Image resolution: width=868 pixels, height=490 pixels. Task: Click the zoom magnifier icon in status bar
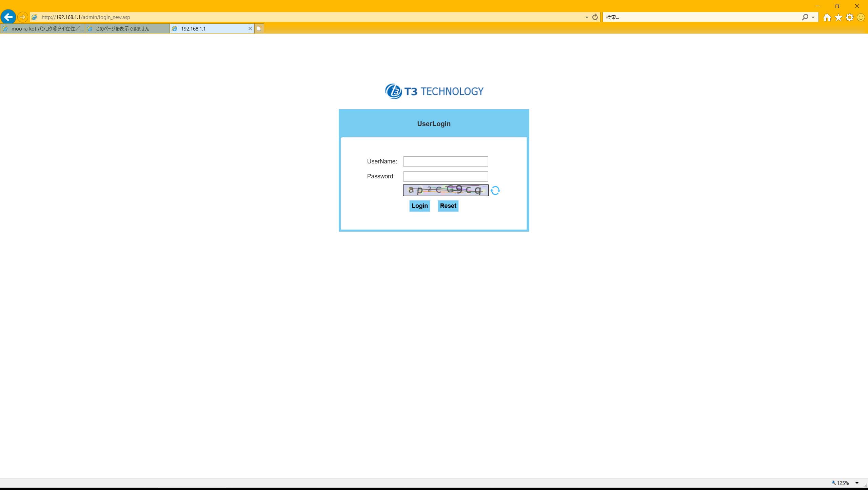tap(834, 483)
